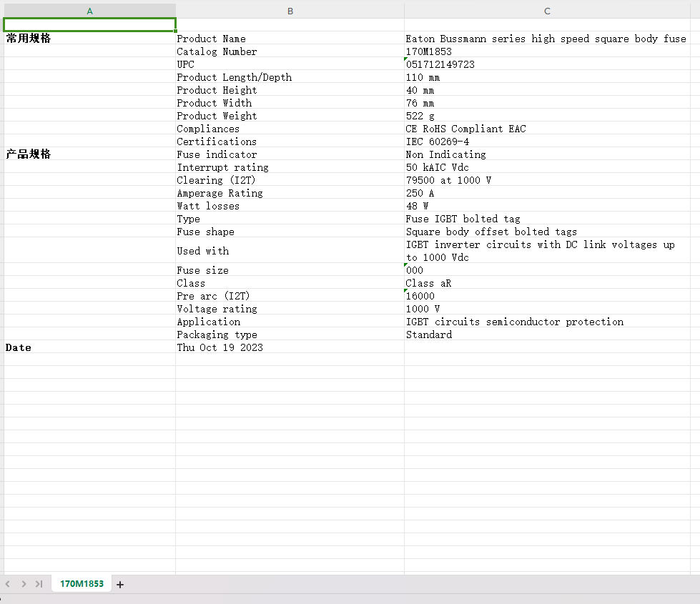Select the 522 g value cell
700x604 pixels.
click(547, 116)
